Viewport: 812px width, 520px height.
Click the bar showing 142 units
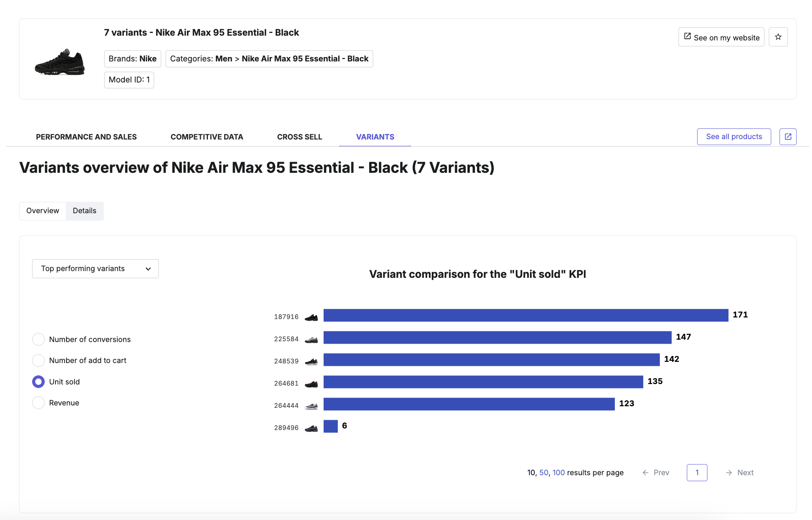pos(492,359)
